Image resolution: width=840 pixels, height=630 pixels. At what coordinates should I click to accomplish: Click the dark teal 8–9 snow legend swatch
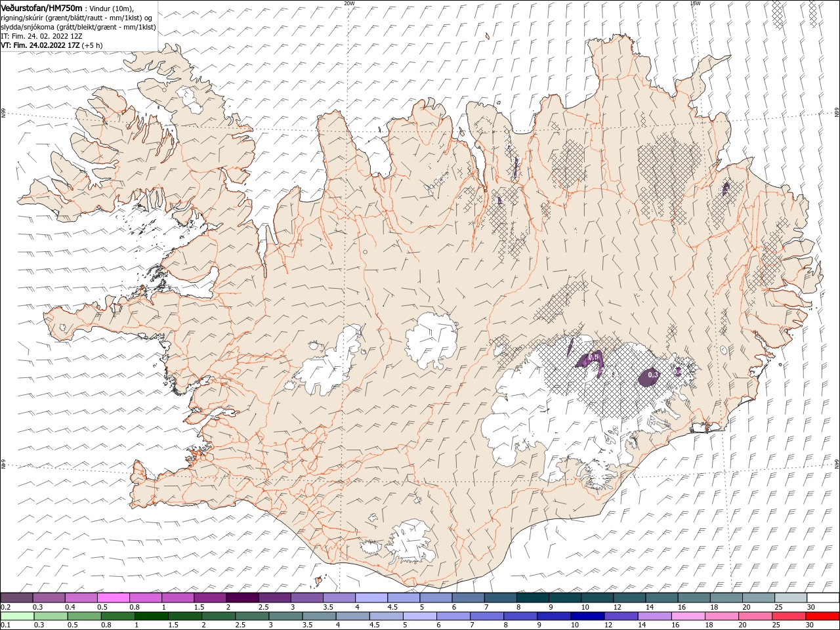532,598
